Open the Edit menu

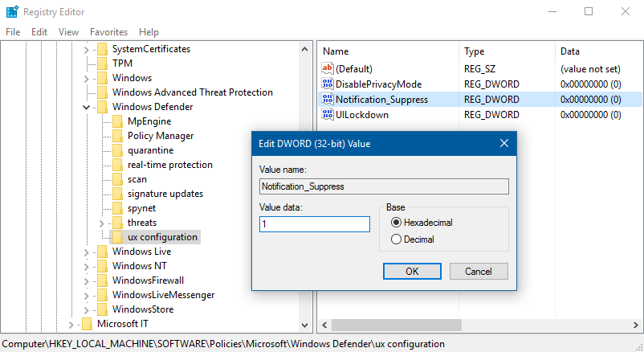39,32
